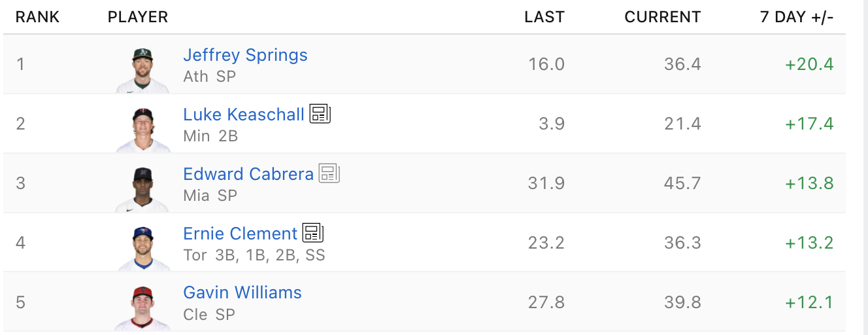
Task: Open Jeffrey Springs player page
Action: click(245, 55)
